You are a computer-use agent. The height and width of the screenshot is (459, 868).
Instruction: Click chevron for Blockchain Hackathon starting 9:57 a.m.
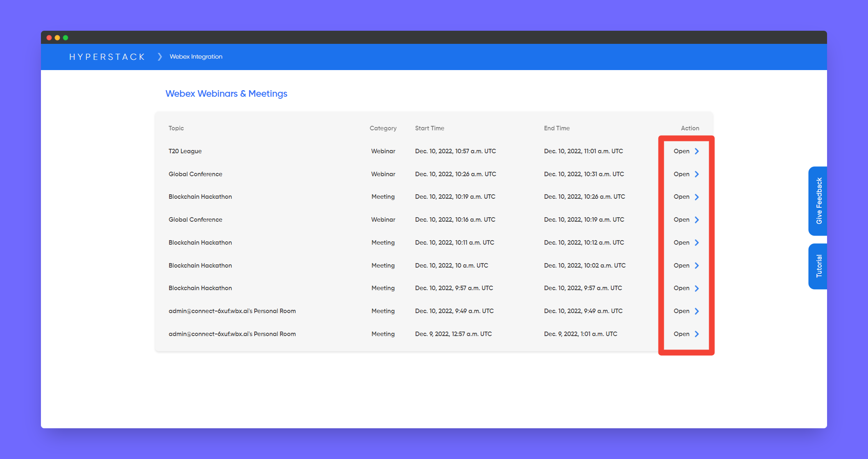click(x=696, y=288)
